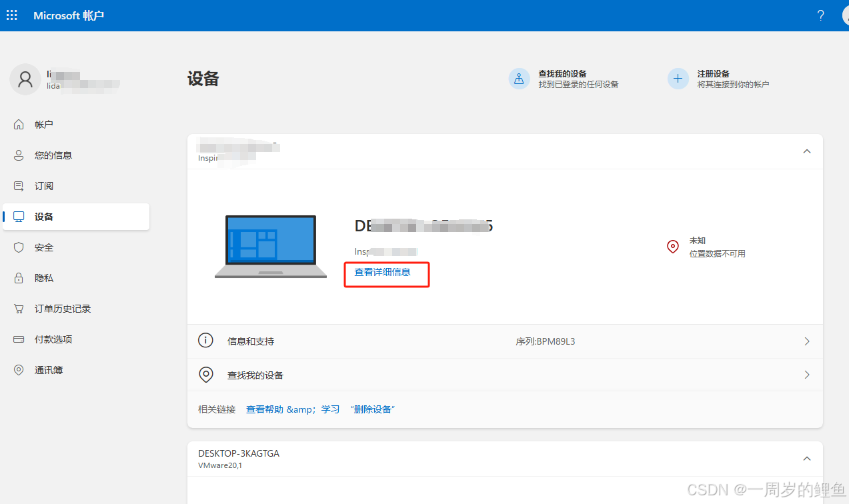Click the subscription icon beside 订阅
The width and height of the screenshot is (849, 504).
(19, 186)
